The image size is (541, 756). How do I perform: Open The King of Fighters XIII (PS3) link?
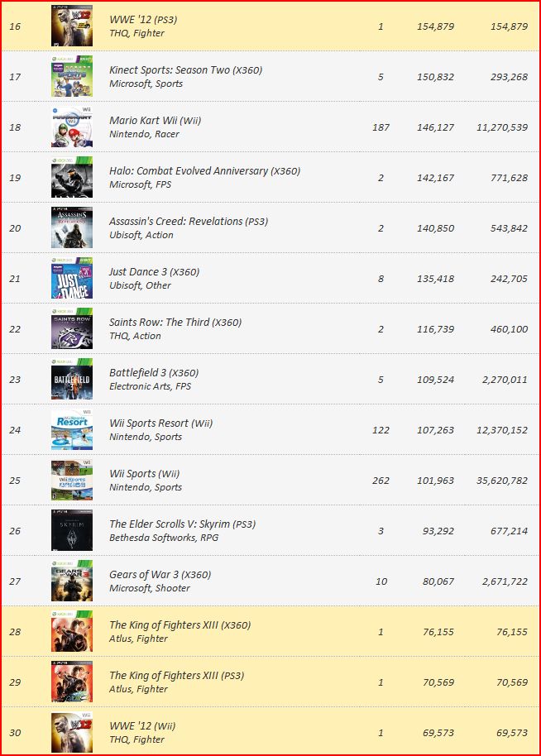tap(177, 675)
